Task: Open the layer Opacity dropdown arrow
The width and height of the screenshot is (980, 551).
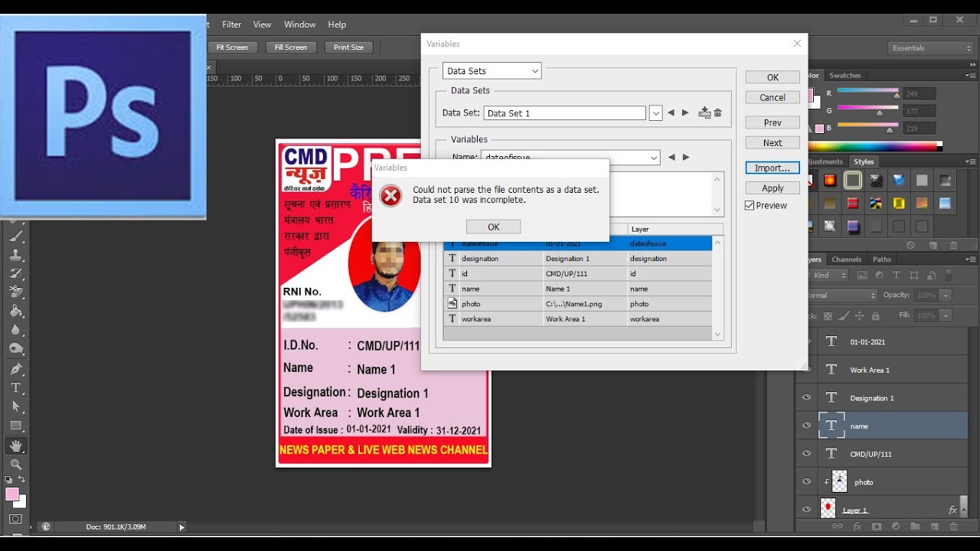Action: pyautogui.click(x=947, y=295)
